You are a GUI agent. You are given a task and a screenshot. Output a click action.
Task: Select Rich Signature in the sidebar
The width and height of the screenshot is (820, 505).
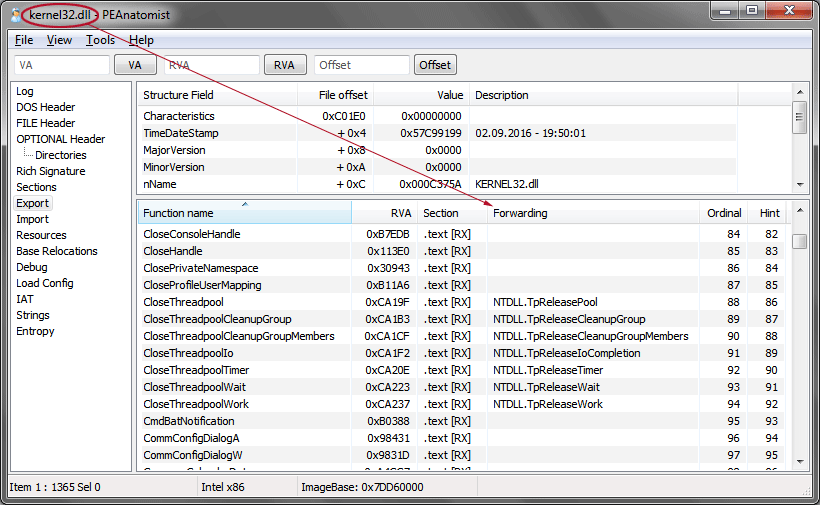(x=51, y=171)
